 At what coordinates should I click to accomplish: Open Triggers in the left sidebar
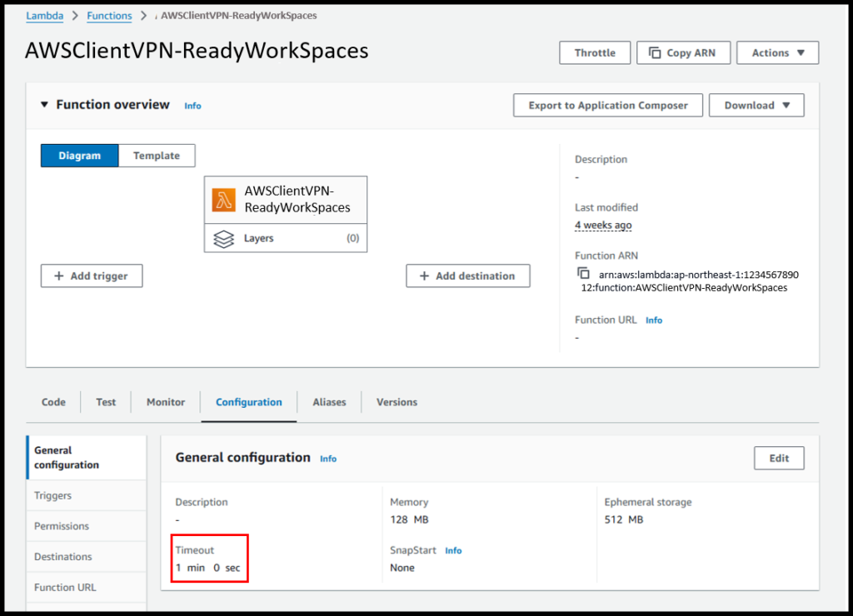52,495
